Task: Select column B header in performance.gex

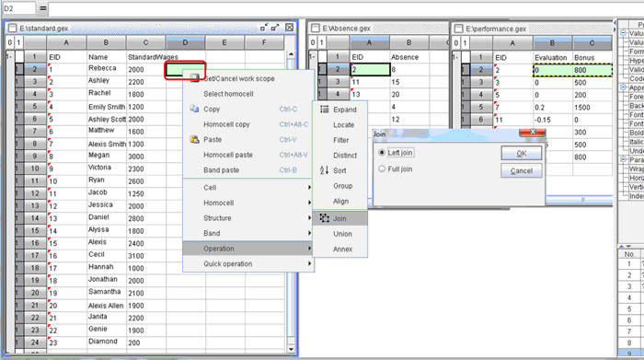Action: coord(552,42)
